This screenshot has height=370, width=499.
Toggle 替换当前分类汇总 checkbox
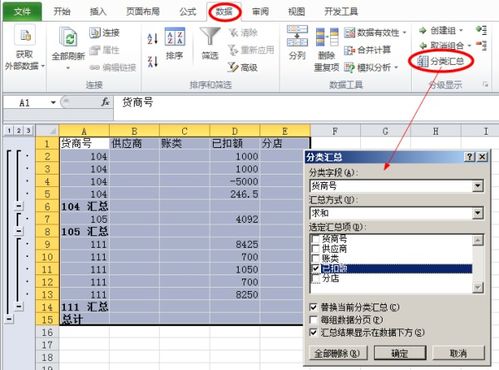tap(313, 307)
